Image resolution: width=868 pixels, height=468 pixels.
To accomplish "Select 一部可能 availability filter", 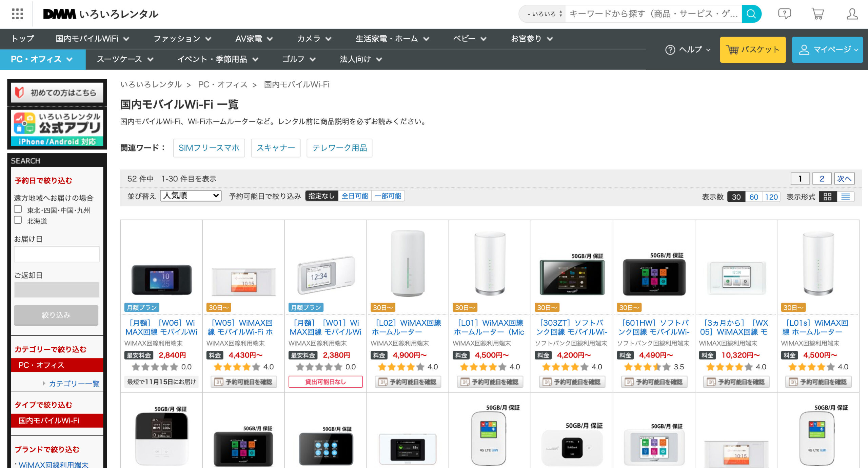I will click(x=388, y=196).
